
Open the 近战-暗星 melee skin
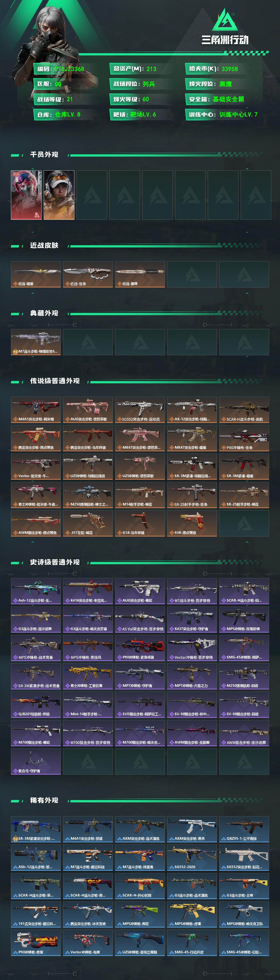pos(36,274)
